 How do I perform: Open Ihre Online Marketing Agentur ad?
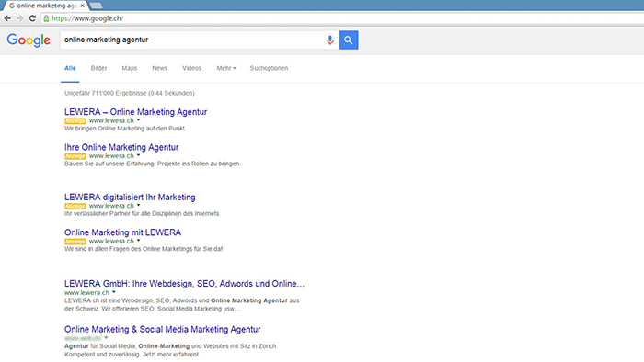121,147
